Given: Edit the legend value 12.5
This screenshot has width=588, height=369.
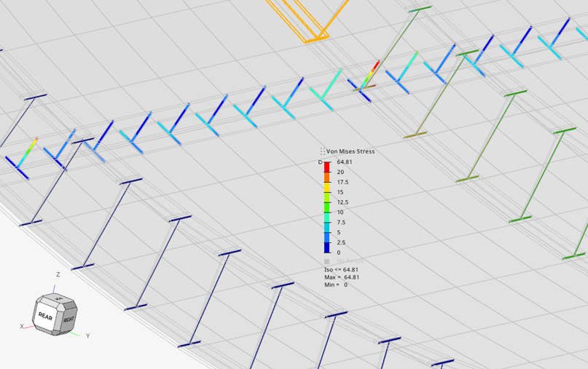Looking at the screenshot, I should (x=342, y=202).
